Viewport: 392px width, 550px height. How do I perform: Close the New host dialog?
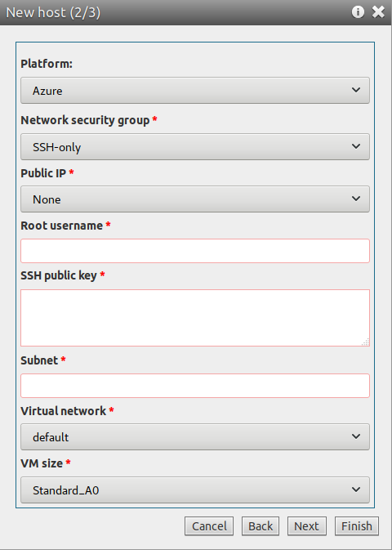(378, 12)
